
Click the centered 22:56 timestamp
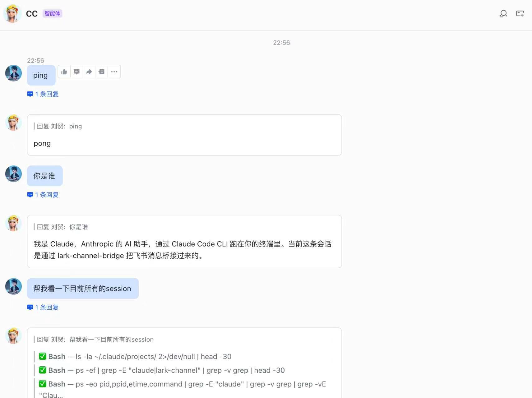[281, 43]
